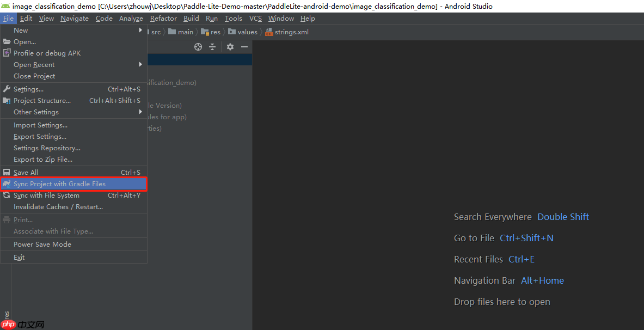Select the values folder breadcrumb

pos(247,32)
